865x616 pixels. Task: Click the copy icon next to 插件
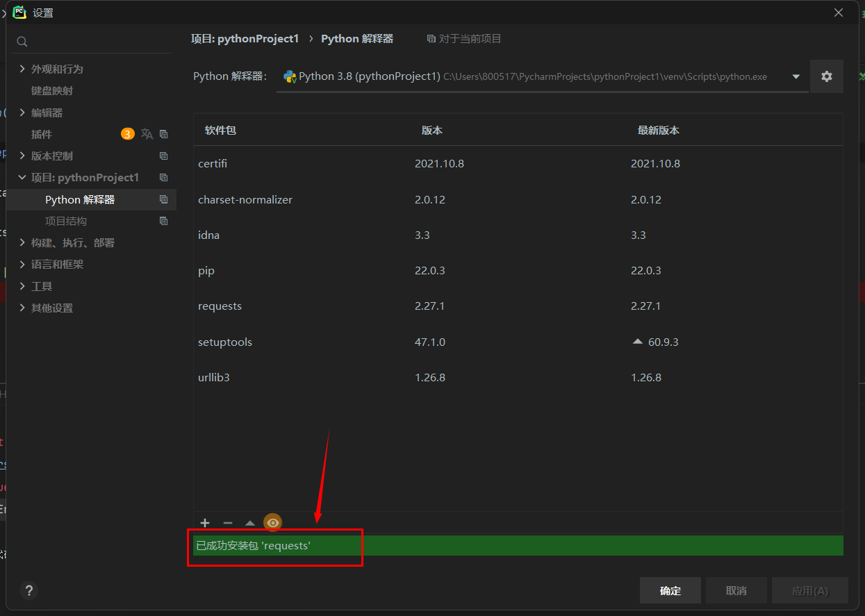(164, 134)
